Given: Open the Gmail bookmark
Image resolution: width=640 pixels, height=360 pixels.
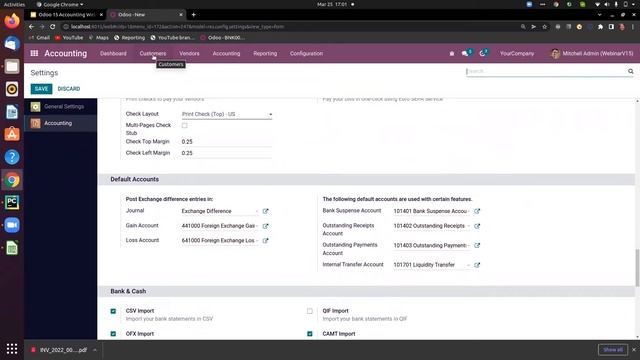Looking at the screenshot, I should [x=39, y=38].
